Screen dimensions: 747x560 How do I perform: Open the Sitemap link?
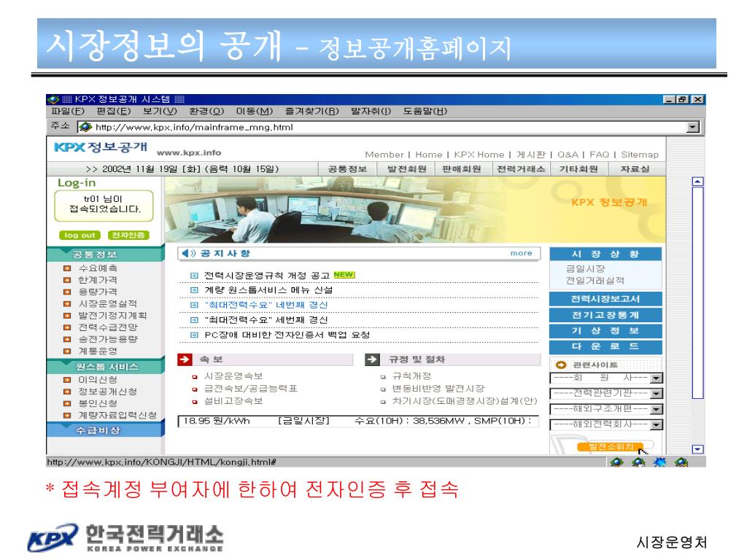pyautogui.click(x=640, y=155)
